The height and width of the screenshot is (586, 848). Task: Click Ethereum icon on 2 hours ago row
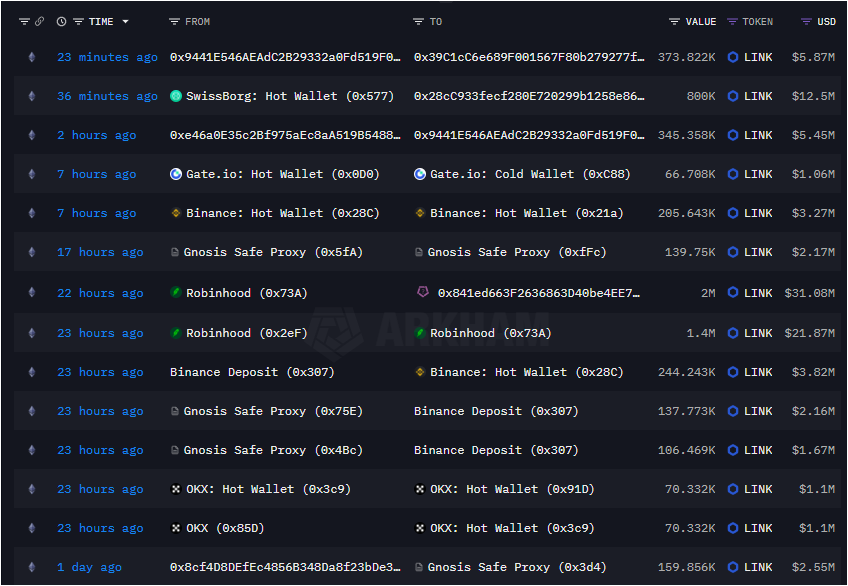tap(32, 135)
